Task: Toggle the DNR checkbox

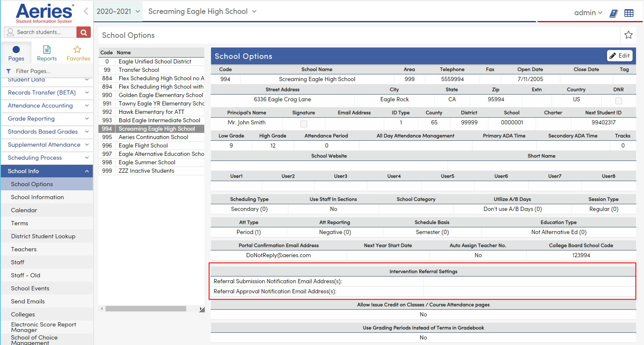Action: tap(618, 100)
